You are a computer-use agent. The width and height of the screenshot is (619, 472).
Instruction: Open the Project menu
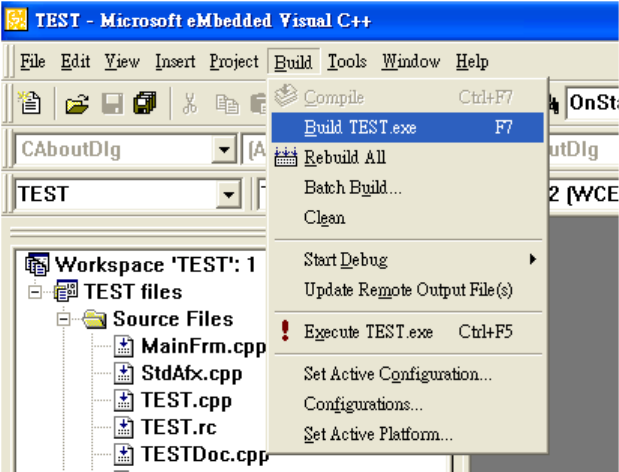pos(234,62)
